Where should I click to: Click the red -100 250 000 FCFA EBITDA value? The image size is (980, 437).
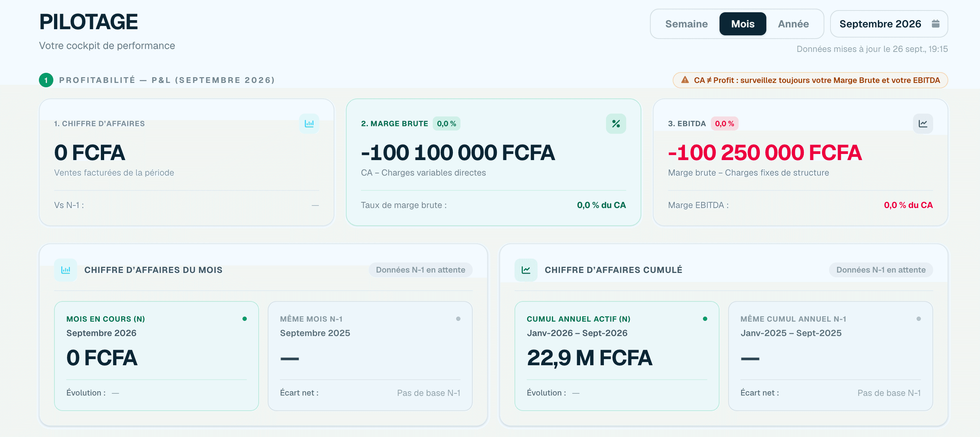point(765,153)
